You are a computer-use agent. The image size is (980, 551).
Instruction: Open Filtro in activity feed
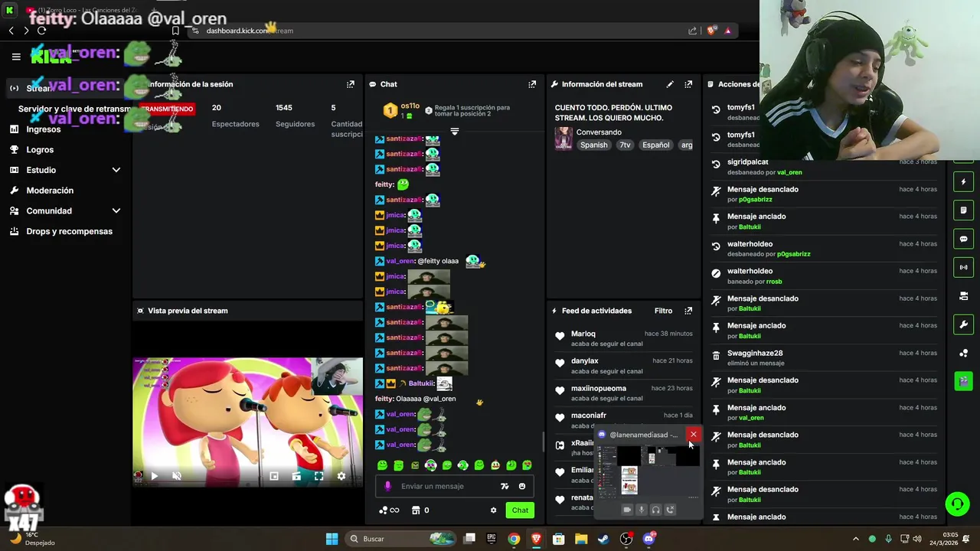pos(663,311)
